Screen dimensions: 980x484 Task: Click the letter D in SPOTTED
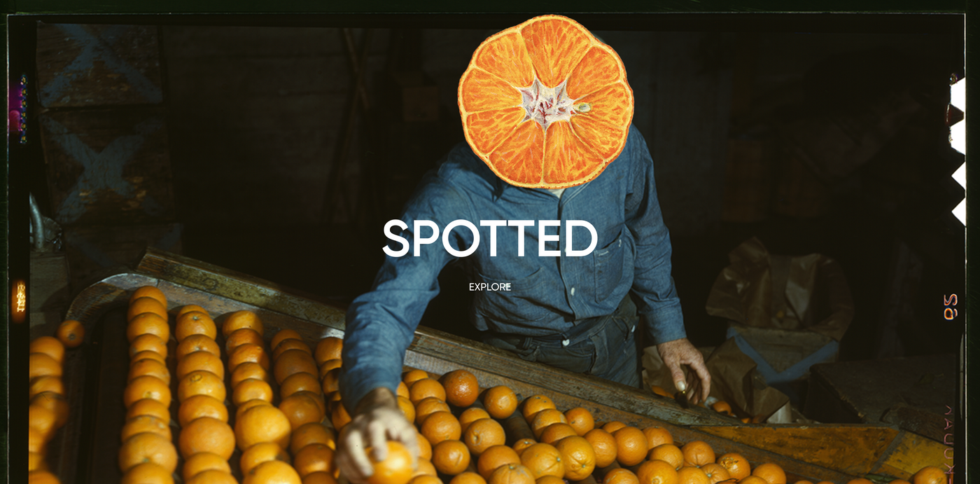tap(581, 238)
